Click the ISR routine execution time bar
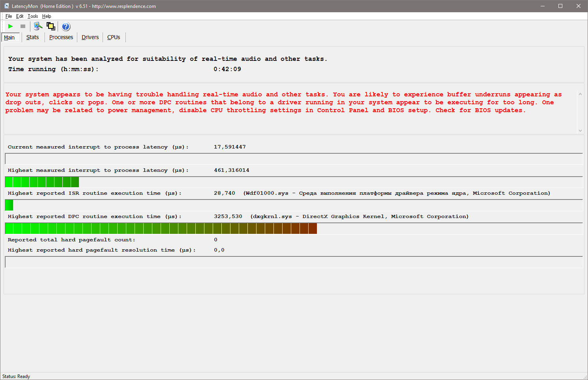 (9, 205)
